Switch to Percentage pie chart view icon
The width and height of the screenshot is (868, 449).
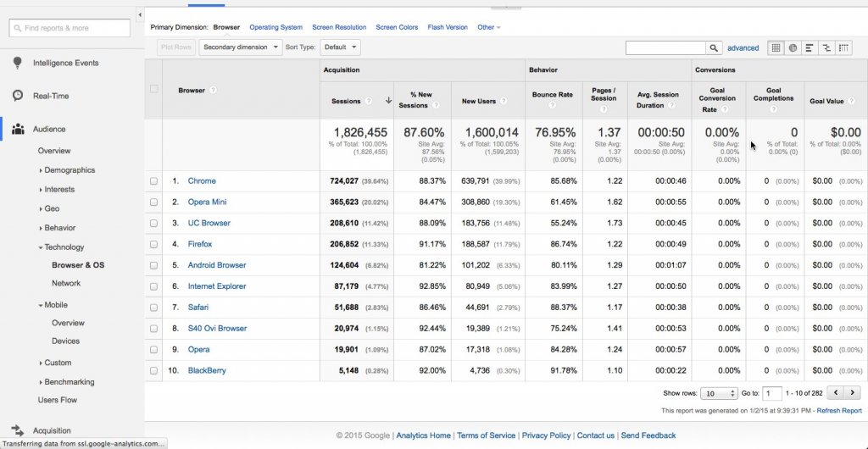click(x=793, y=48)
